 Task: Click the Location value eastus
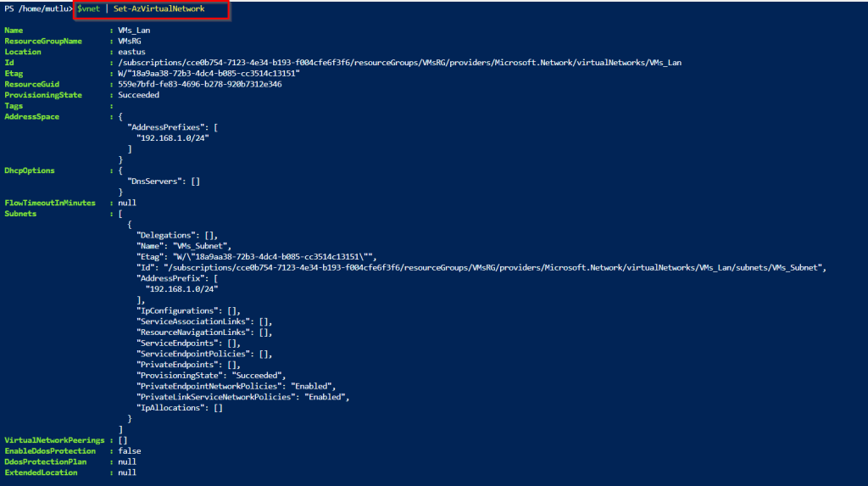point(131,52)
